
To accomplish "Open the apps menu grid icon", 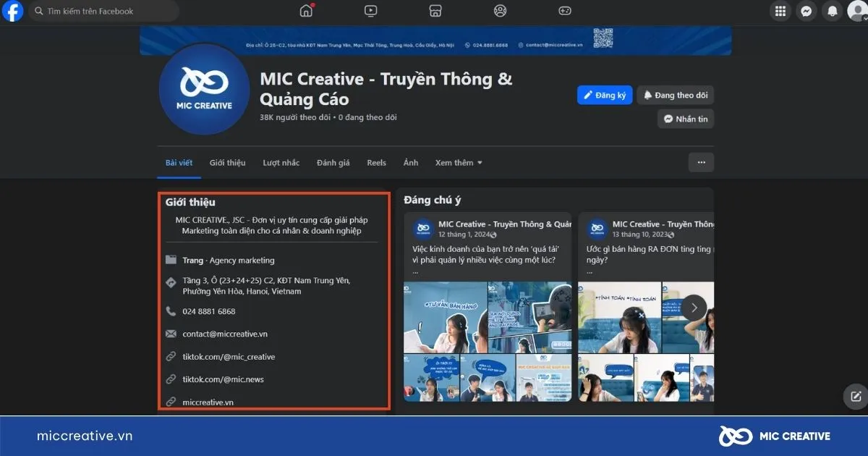I will click(780, 11).
